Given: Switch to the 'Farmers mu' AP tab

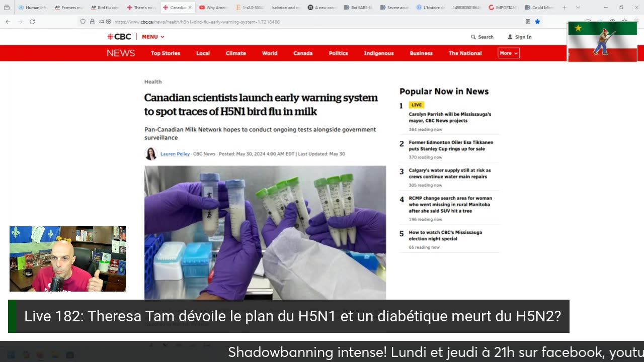Looking at the screenshot, I should 69,8.
